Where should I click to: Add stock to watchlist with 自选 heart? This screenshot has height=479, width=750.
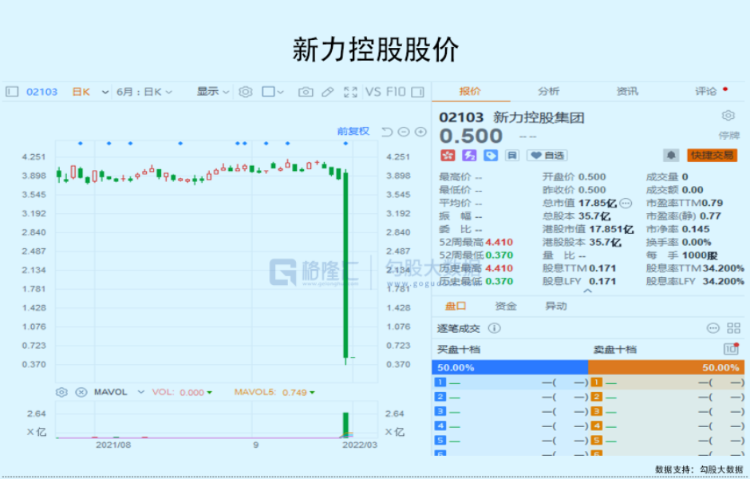[x=547, y=155]
